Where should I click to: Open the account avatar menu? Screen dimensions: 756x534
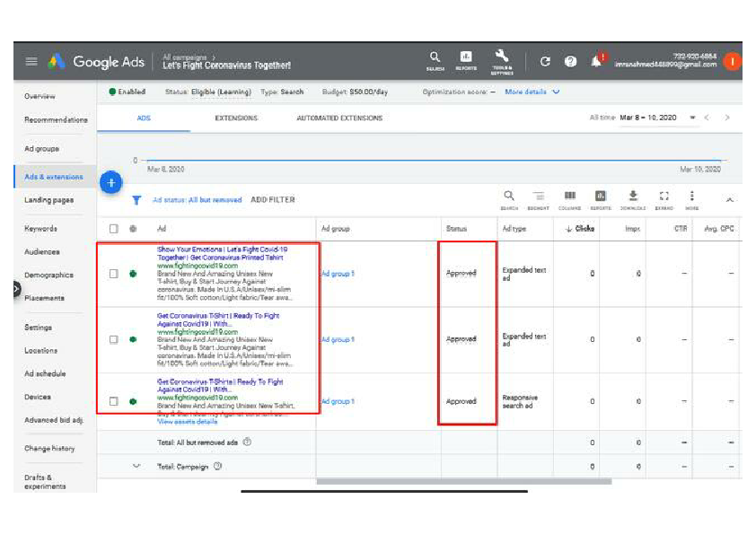(733, 62)
